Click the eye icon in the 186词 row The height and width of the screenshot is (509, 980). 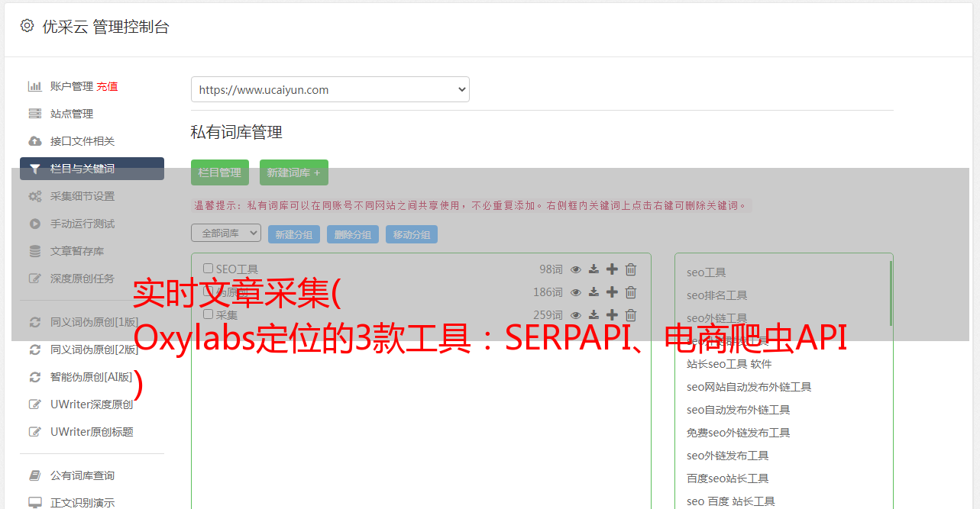point(576,292)
